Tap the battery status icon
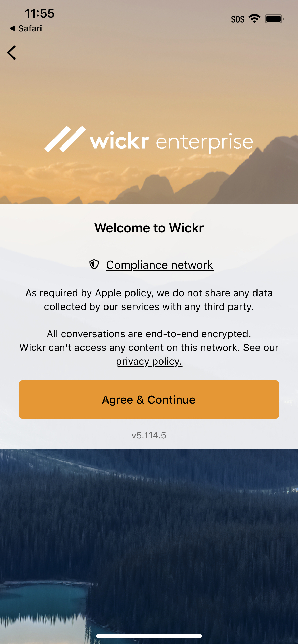 (x=274, y=19)
